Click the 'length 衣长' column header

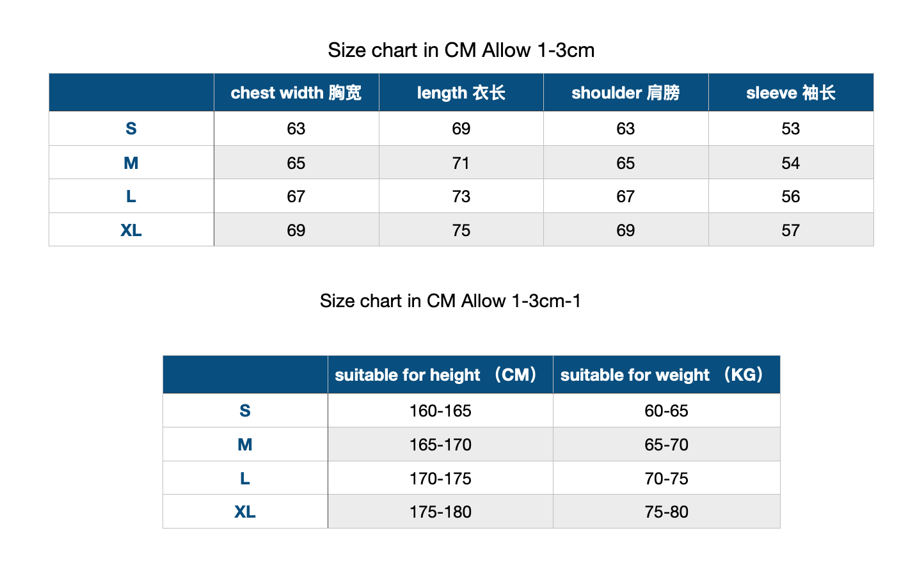461,93
